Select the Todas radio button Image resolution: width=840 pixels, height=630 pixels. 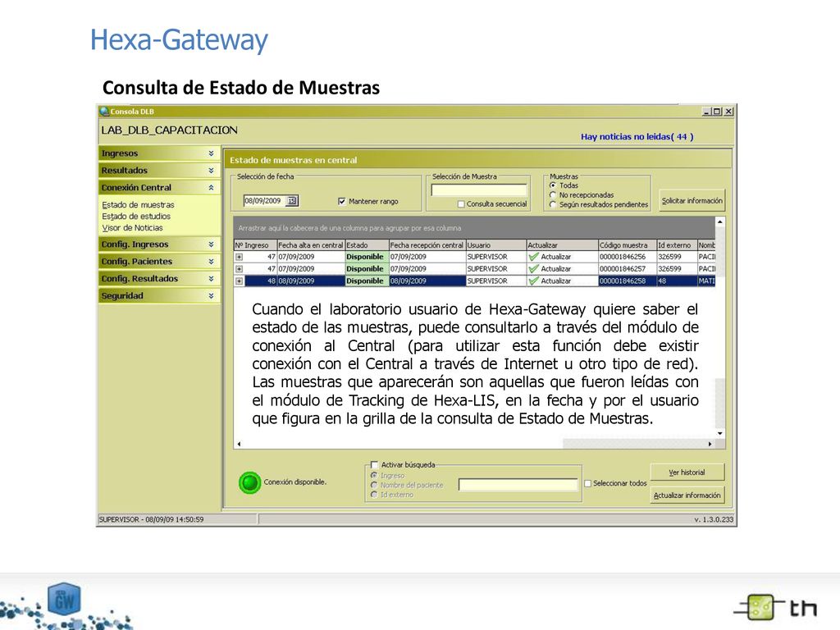(553, 185)
